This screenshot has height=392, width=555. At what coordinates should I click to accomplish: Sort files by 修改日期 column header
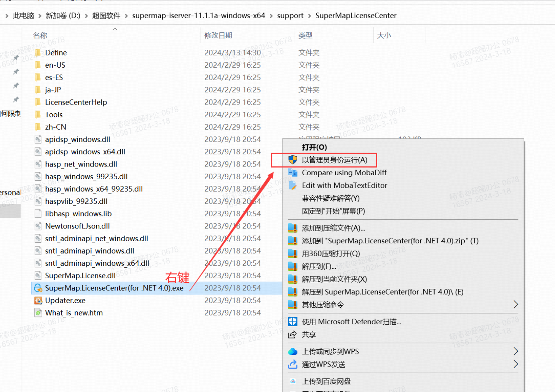point(218,35)
